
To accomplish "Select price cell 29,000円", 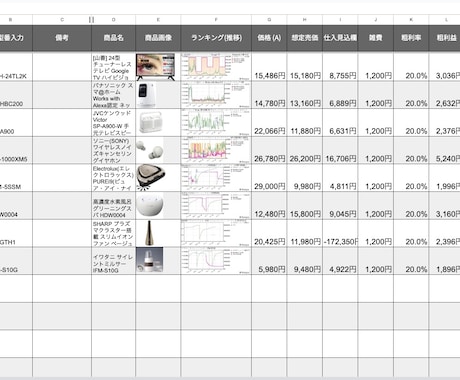I will pos(269,178).
